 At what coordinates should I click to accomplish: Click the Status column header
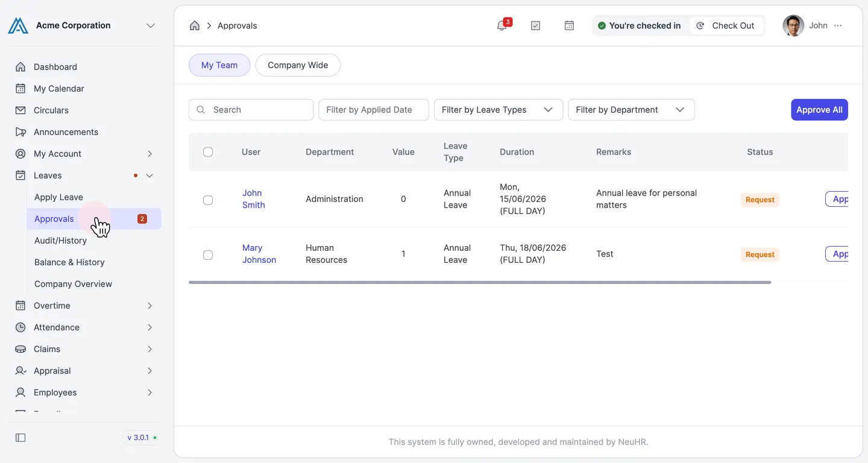coord(759,152)
